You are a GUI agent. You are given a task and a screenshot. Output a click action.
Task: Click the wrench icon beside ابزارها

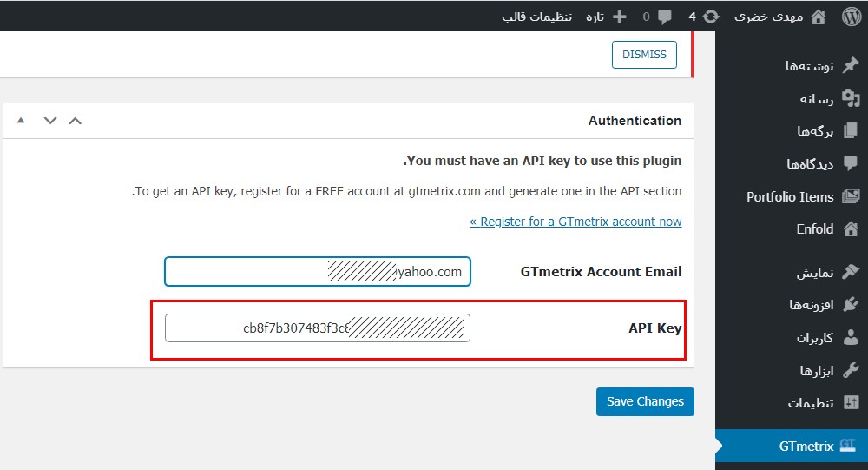click(x=851, y=370)
